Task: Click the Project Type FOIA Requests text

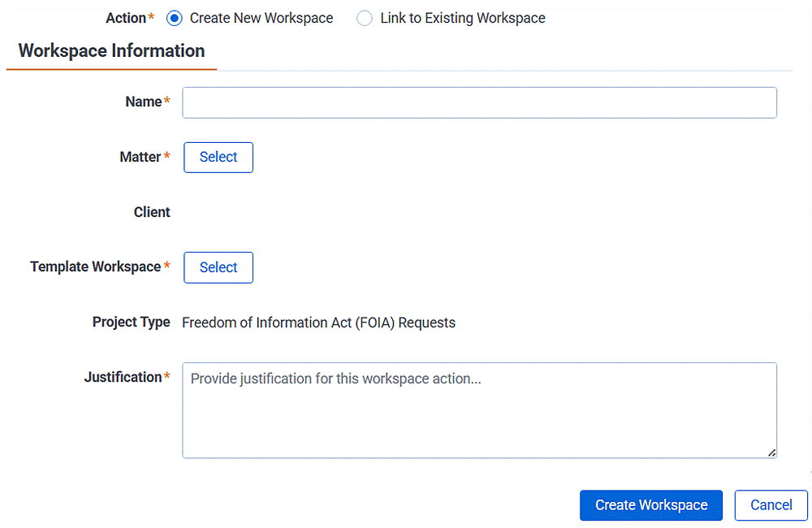Action: pos(319,322)
